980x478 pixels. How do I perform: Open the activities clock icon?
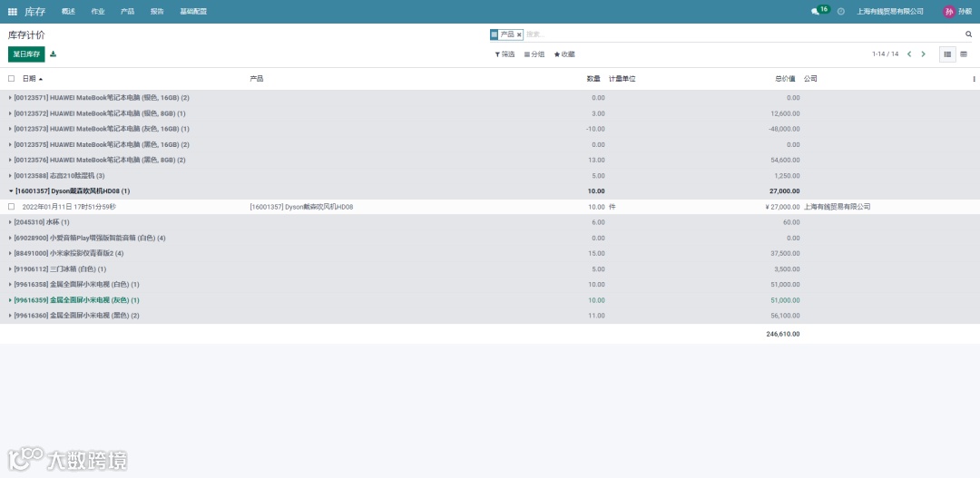(840, 11)
